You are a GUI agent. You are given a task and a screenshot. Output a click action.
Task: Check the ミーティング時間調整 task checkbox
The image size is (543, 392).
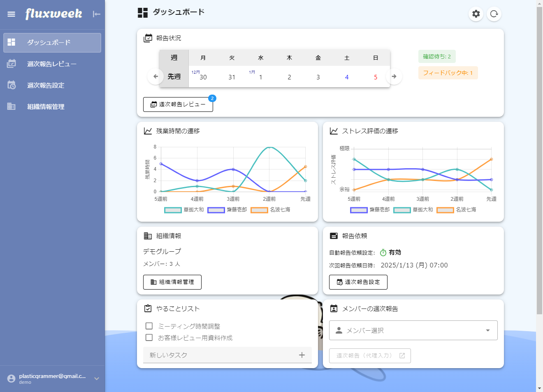149,326
